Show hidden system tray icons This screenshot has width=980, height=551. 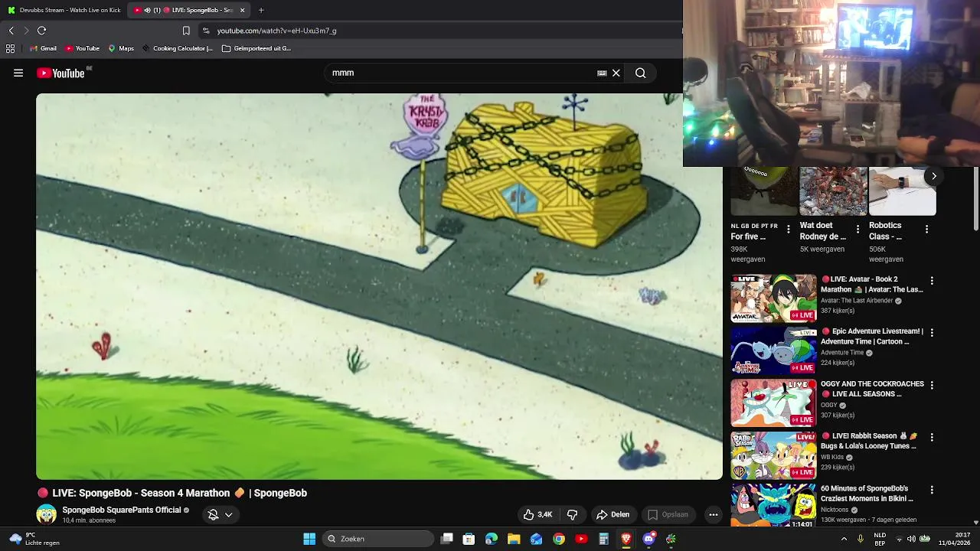pos(844,539)
